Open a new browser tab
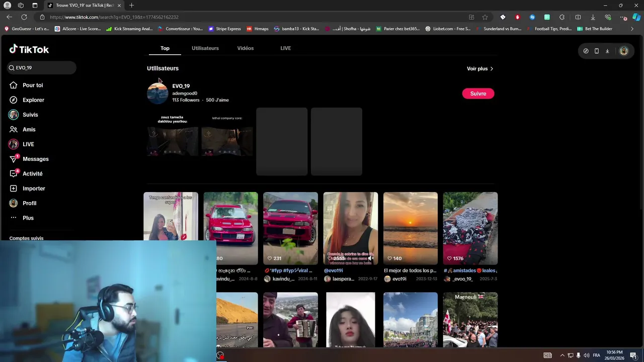 pos(131,6)
